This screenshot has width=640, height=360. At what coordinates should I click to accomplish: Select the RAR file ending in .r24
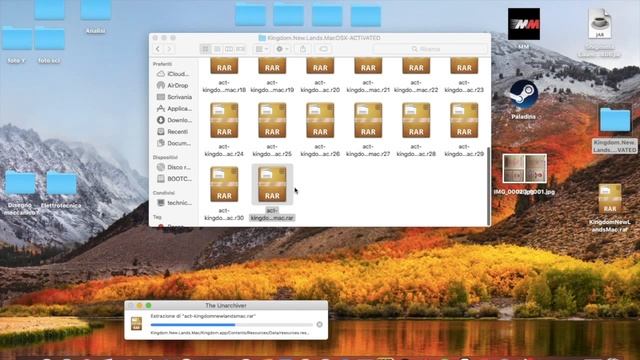click(x=224, y=120)
